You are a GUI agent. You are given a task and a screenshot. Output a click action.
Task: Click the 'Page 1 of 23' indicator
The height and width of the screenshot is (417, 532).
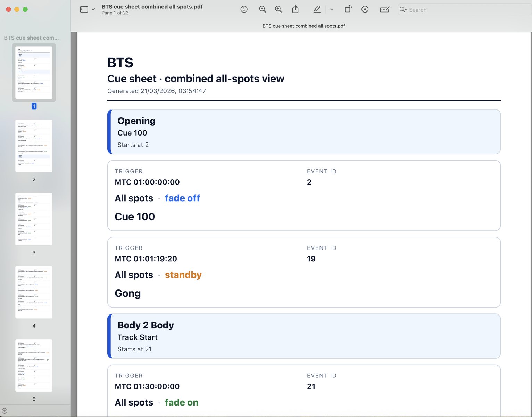pos(115,13)
